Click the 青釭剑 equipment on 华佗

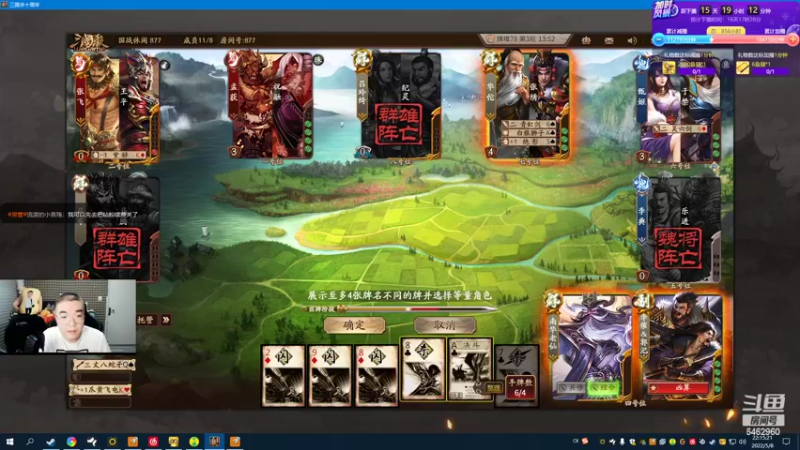tap(531, 124)
